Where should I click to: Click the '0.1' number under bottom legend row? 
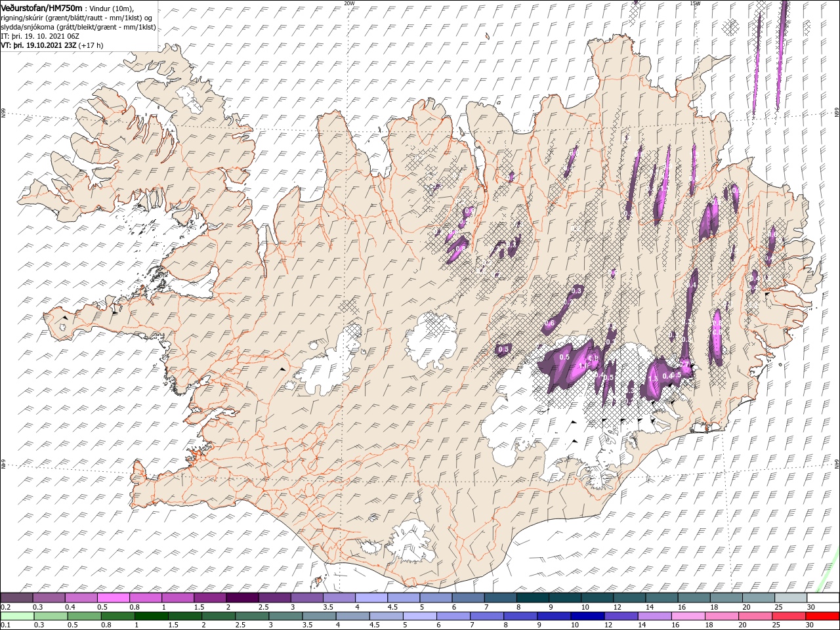[x=6, y=625]
